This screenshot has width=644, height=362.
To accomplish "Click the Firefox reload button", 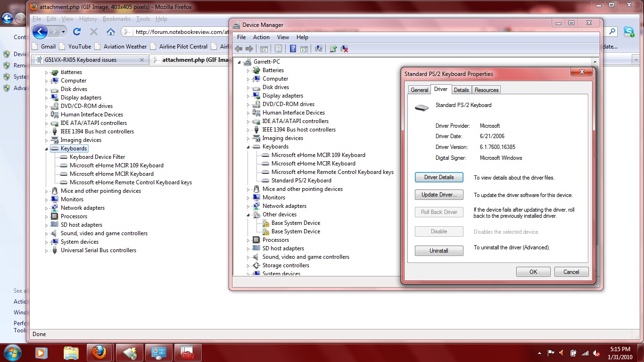I will point(77,32).
